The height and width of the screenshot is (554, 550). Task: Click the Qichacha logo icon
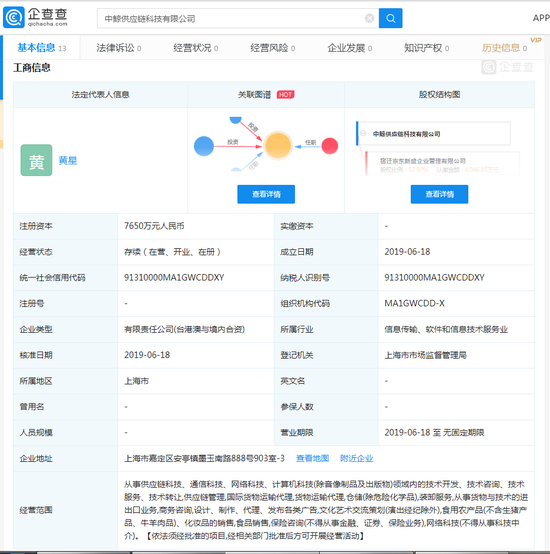[14, 17]
